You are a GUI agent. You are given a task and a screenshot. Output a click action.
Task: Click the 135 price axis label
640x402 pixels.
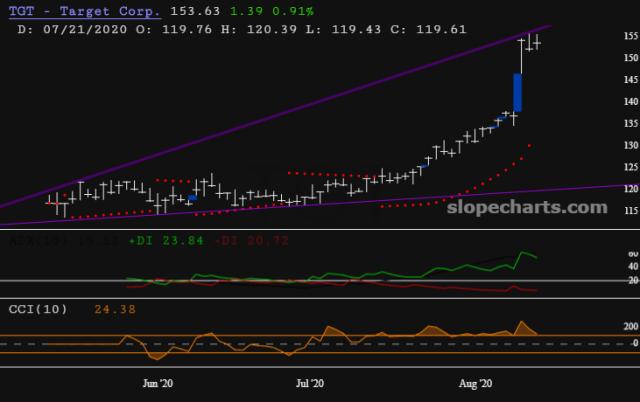[631, 123]
